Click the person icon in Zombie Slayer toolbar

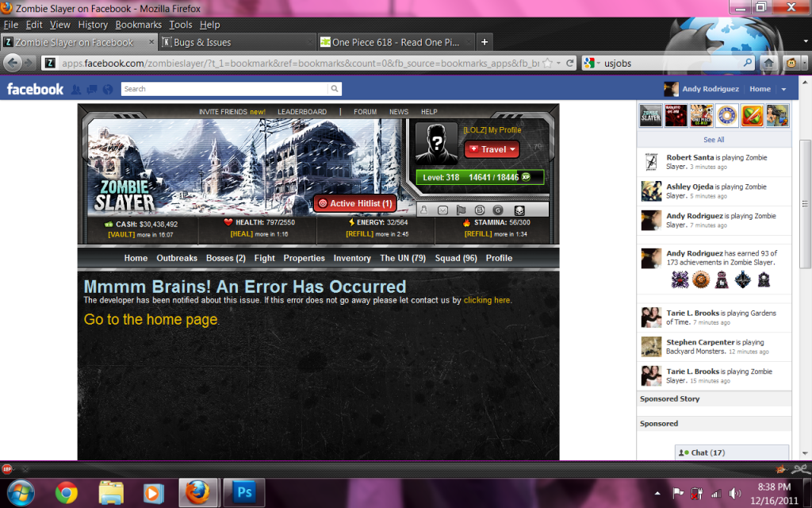(x=424, y=210)
